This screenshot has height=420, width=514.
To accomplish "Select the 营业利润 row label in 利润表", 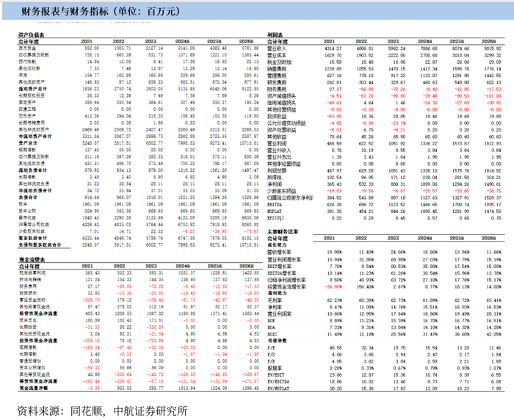I will [x=277, y=144].
